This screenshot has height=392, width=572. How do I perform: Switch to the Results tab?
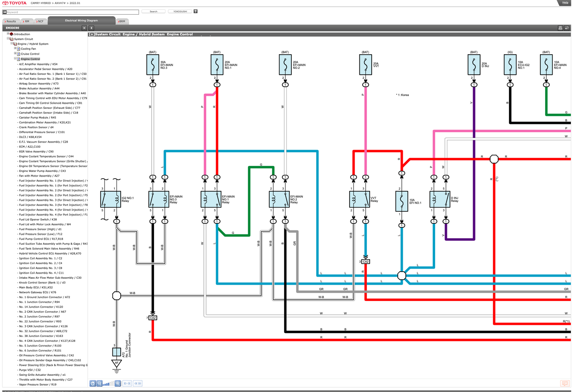tap(11, 21)
